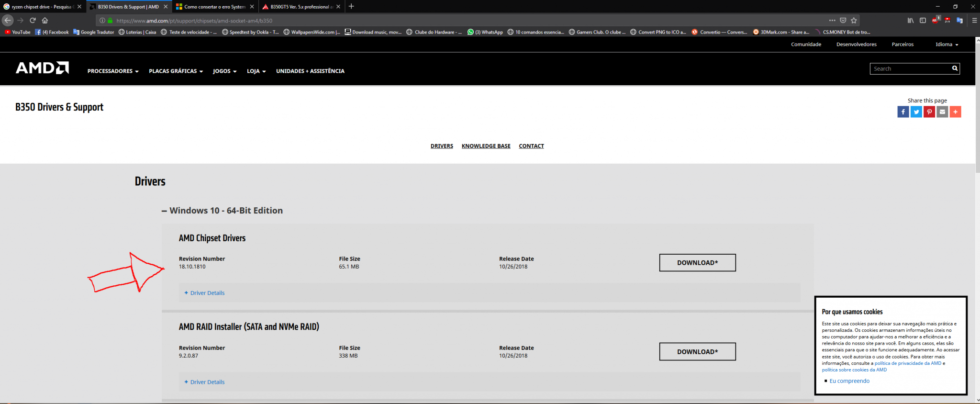The height and width of the screenshot is (404, 980).
Task: Open Placas Gráficas dropdown menu
Action: [176, 71]
